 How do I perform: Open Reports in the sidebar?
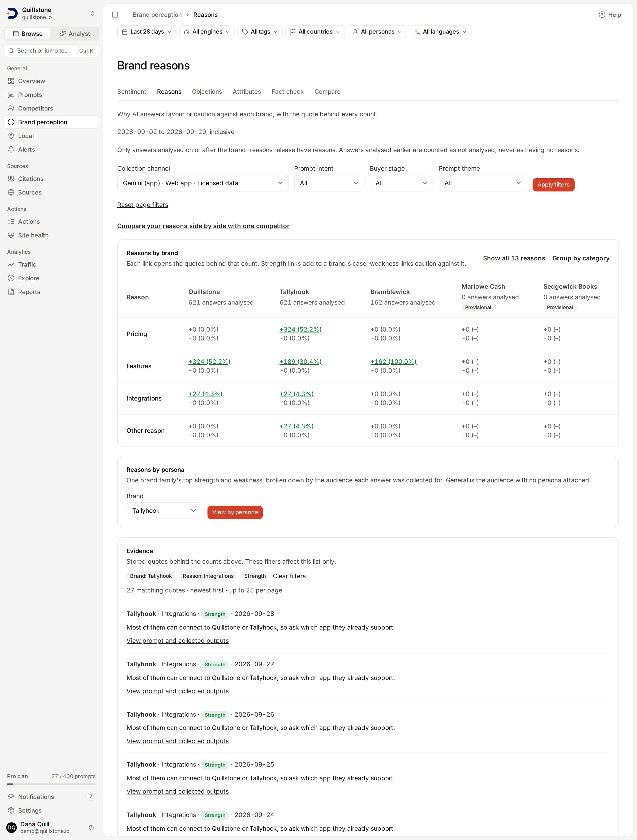click(x=51, y=292)
